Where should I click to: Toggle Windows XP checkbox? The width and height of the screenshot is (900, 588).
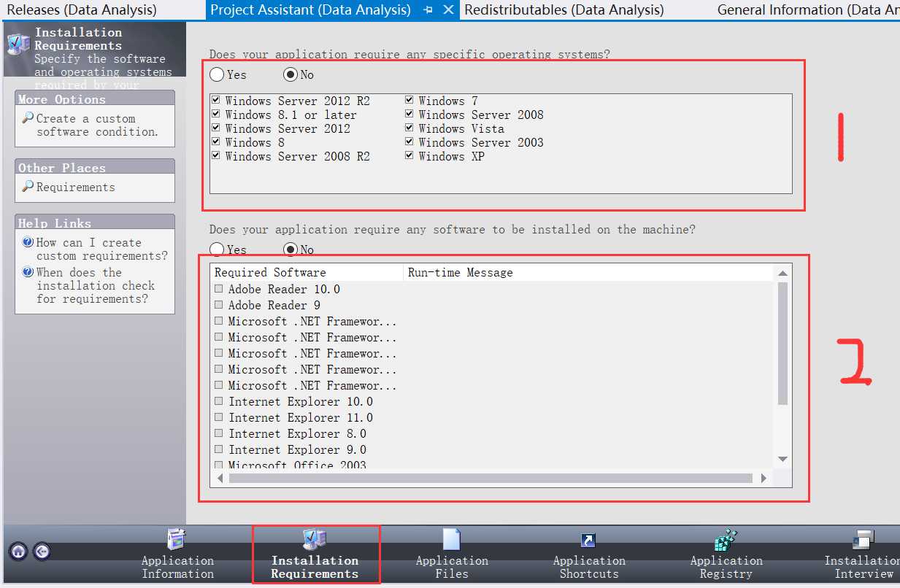[409, 155]
